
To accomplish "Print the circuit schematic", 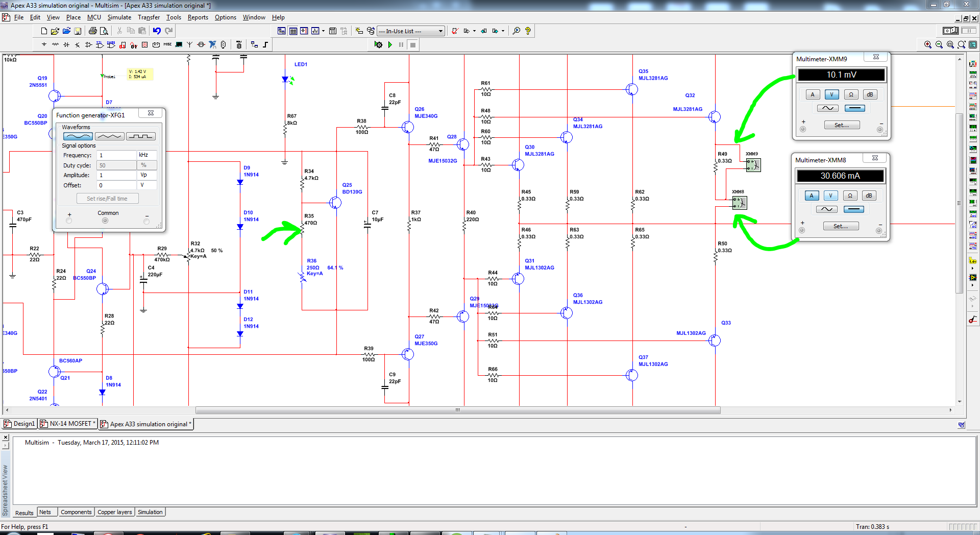I will point(93,31).
